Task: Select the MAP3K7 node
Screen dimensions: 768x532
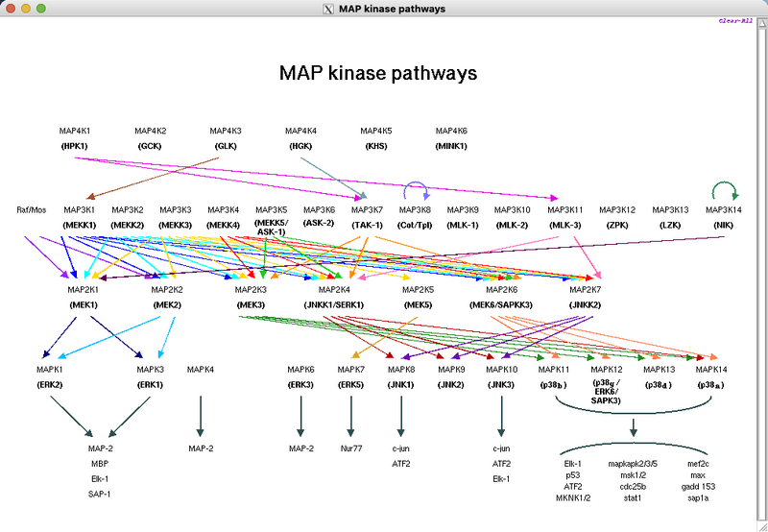Action: (367, 209)
